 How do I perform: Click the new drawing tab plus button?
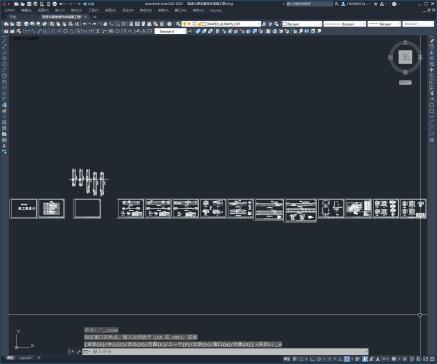coord(95,16)
